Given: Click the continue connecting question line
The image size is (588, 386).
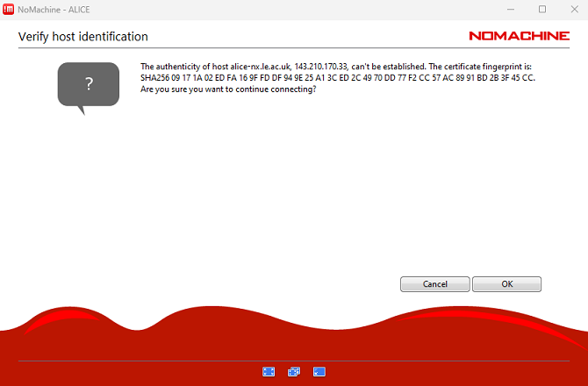Looking at the screenshot, I should pyautogui.click(x=228, y=89).
